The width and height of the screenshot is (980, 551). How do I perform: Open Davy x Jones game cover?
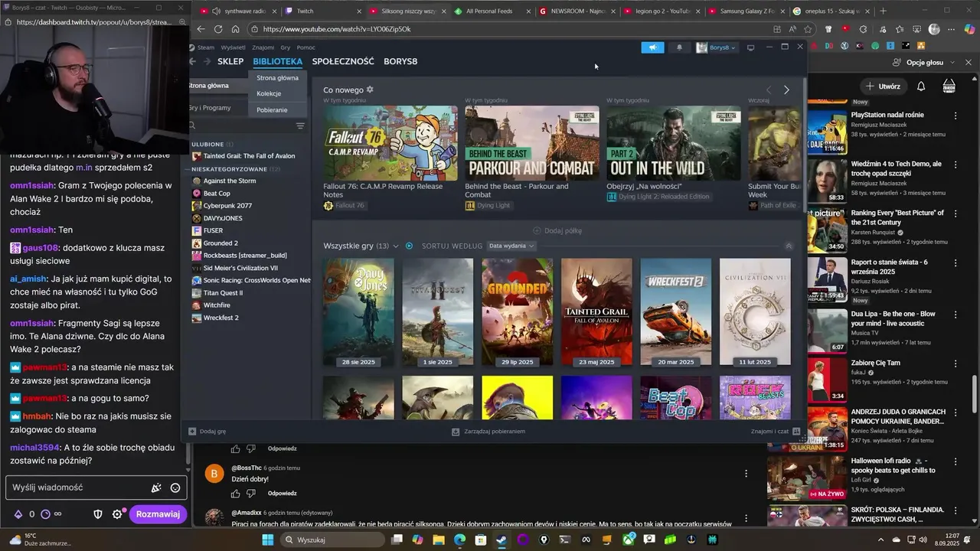click(358, 312)
